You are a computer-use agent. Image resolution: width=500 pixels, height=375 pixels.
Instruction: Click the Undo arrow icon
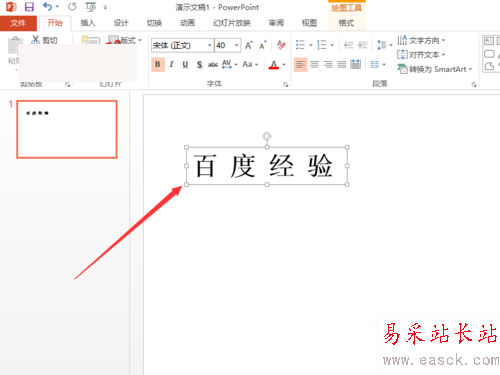point(47,6)
